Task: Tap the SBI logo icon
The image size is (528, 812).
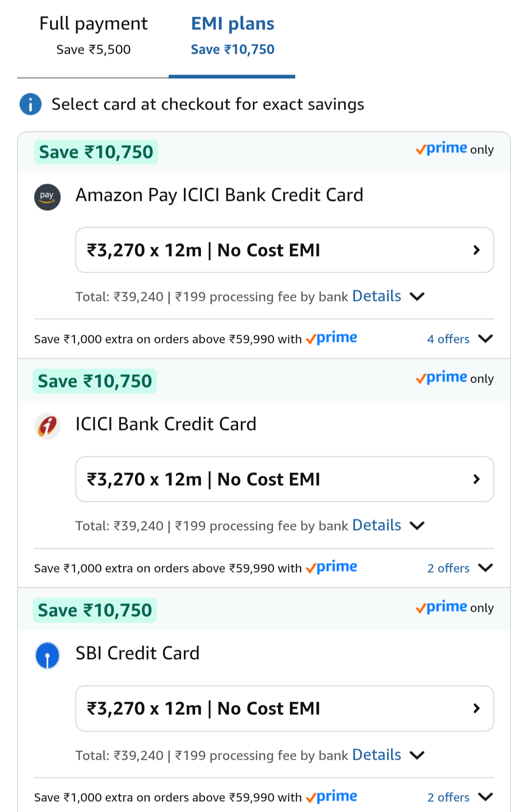Action: click(47, 655)
